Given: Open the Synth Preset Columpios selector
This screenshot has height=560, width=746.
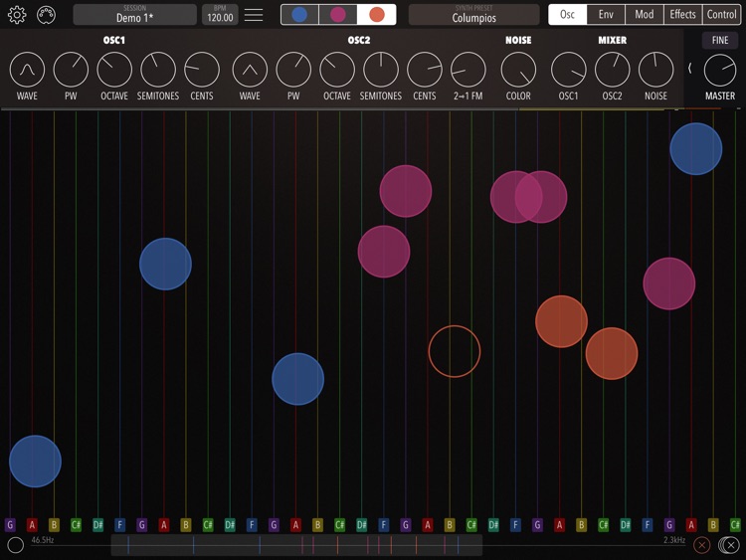Looking at the screenshot, I should (x=473, y=15).
